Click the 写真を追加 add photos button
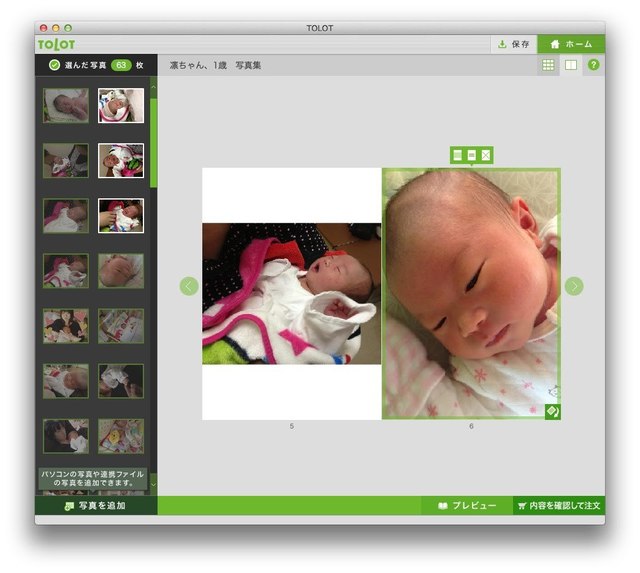The width and height of the screenshot is (640, 573). [x=96, y=506]
